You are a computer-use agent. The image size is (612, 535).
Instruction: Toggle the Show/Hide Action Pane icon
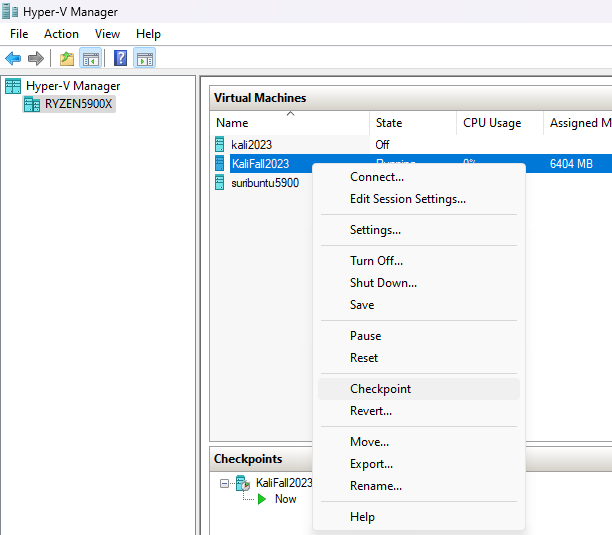coord(145,59)
